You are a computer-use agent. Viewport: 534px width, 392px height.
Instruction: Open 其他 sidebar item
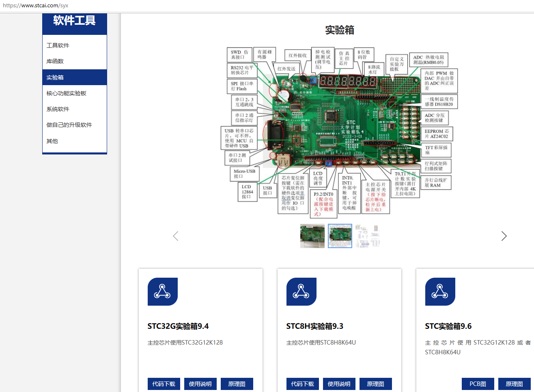coord(75,141)
